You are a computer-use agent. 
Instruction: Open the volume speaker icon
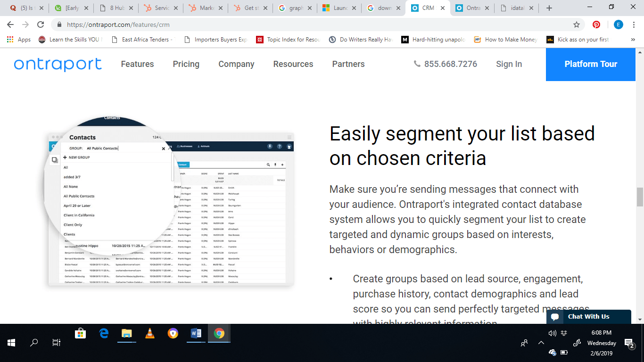[553, 333]
